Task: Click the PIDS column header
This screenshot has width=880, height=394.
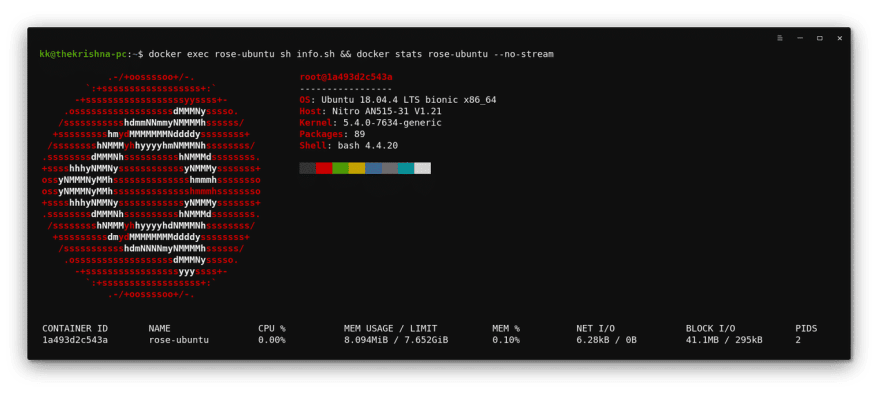Action: pyautogui.click(x=806, y=328)
